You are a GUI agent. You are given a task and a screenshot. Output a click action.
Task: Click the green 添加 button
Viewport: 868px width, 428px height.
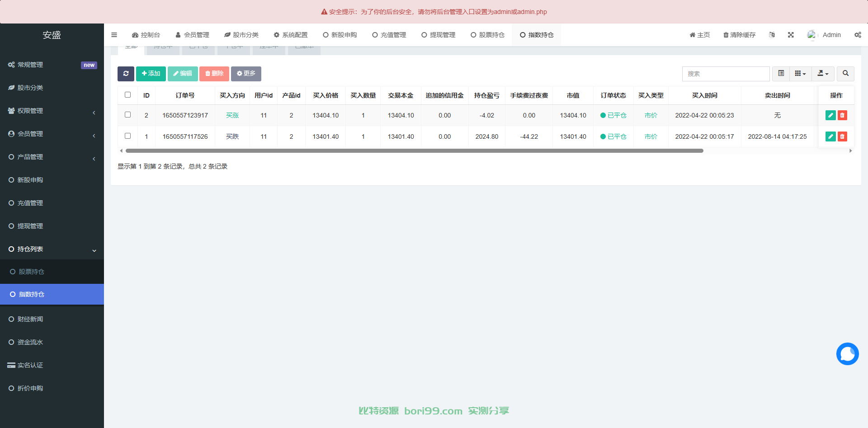click(x=151, y=74)
